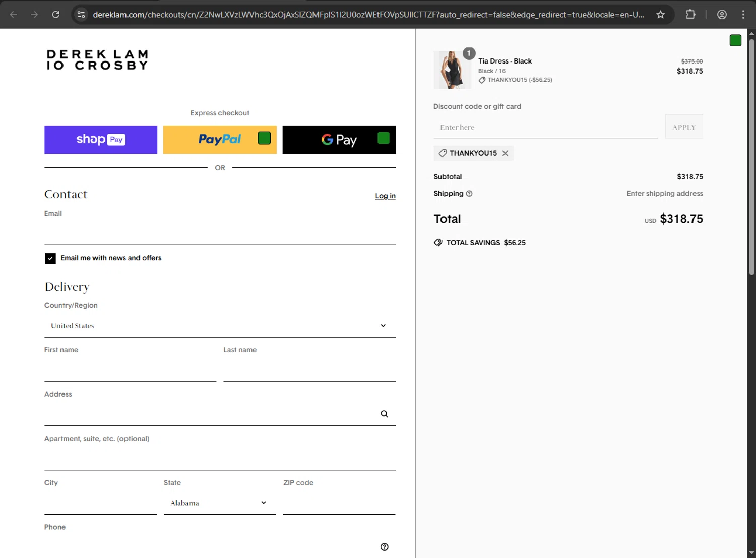756x558 pixels.
Task: Click the green extension square at top right
Action: coord(735,40)
